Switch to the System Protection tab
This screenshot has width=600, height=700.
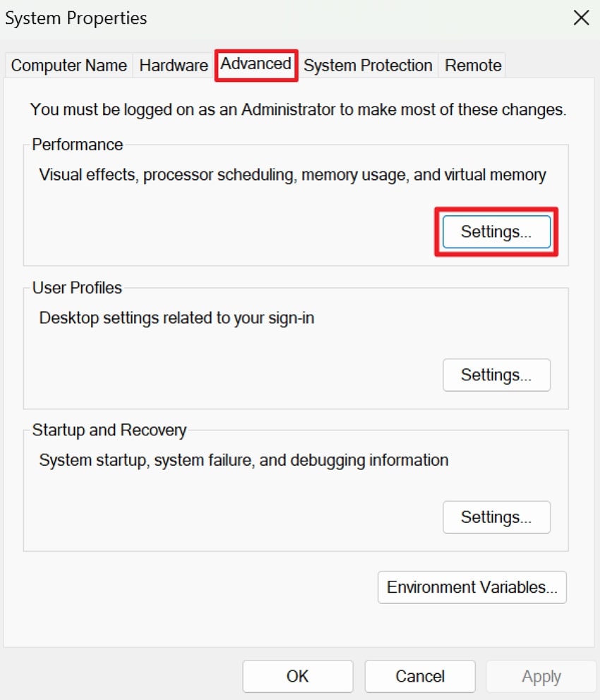[368, 65]
